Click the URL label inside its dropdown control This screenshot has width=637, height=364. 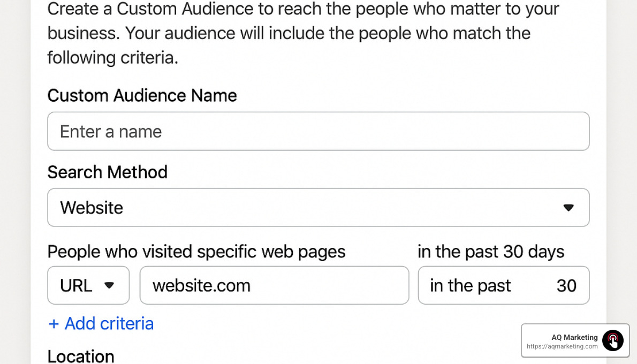(77, 285)
